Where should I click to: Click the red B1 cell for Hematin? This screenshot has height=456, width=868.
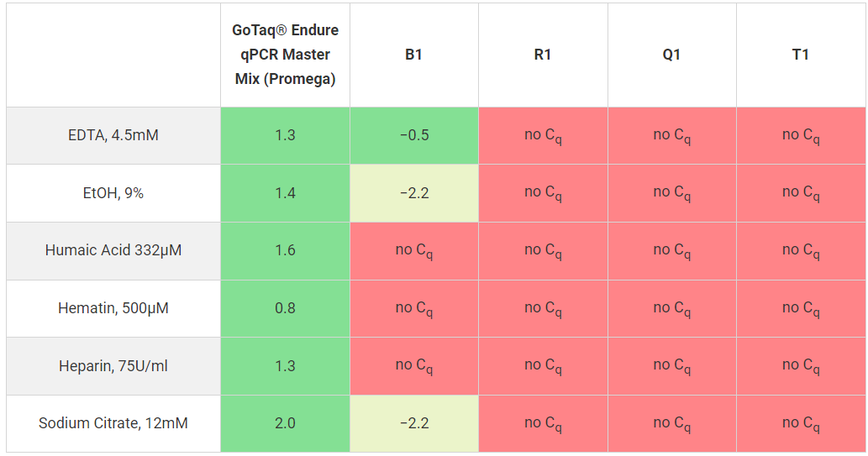click(x=413, y=308)
